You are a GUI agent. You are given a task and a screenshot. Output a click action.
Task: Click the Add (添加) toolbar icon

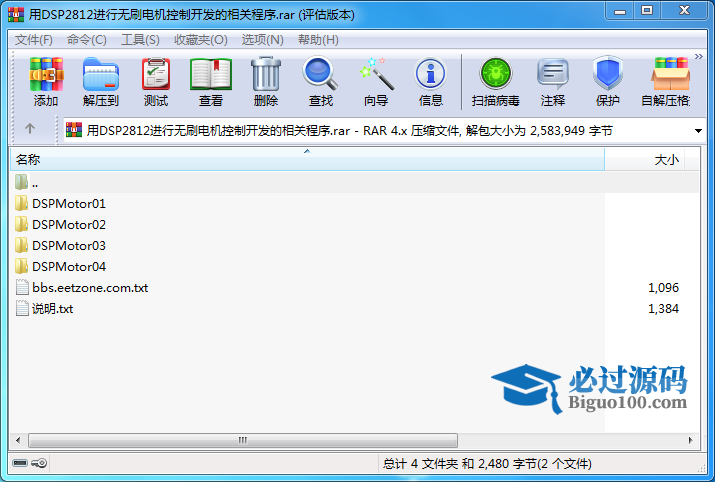coord(46,74)
